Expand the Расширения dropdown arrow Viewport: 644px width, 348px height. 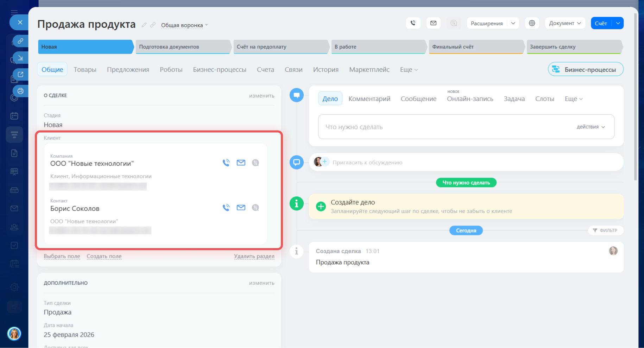(x=513, y=23)
